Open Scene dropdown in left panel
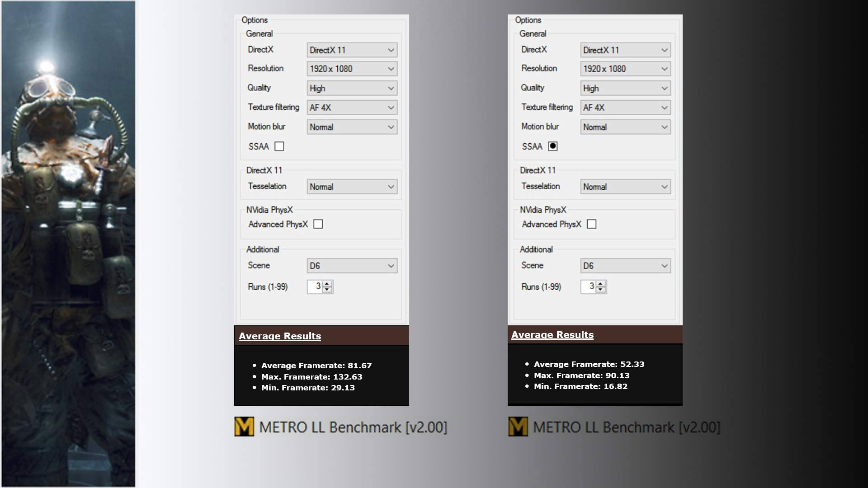 [x=352, y=266]
